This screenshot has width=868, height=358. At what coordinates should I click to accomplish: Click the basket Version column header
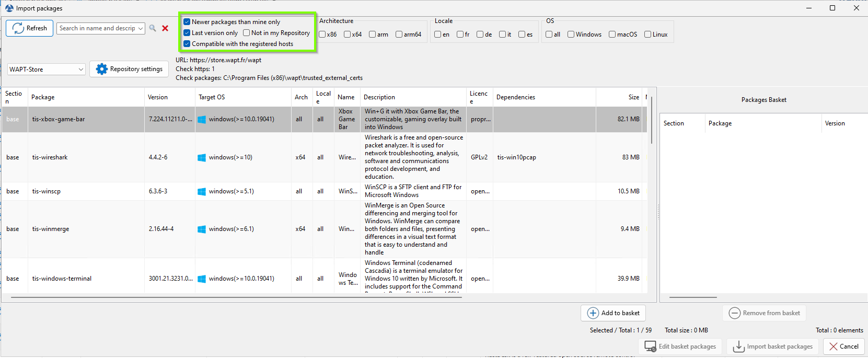pyautogui.click(x=844, y=123)
